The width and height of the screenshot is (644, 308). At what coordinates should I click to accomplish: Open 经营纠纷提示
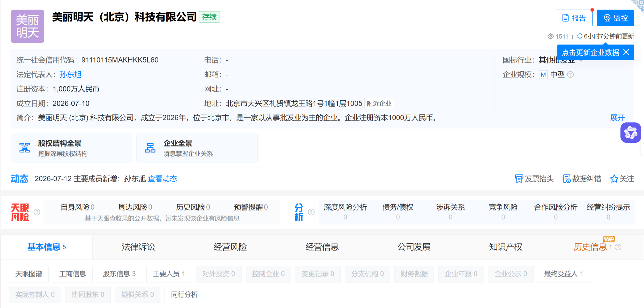[x=608, y=212]
